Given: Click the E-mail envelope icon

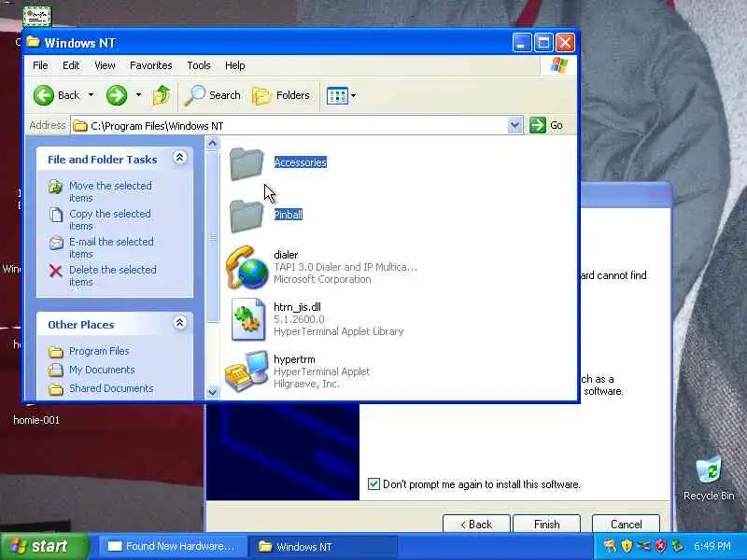Looking at the screenshot, I should (56, 243).
